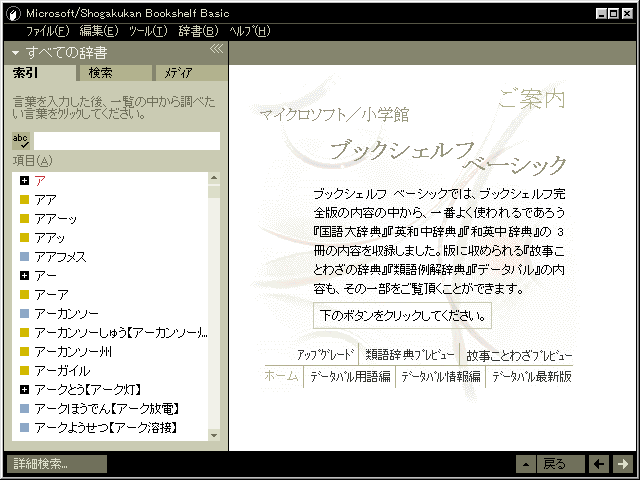
Task: Go forward with the right arrow button
Action: click(x=623, y=464)
